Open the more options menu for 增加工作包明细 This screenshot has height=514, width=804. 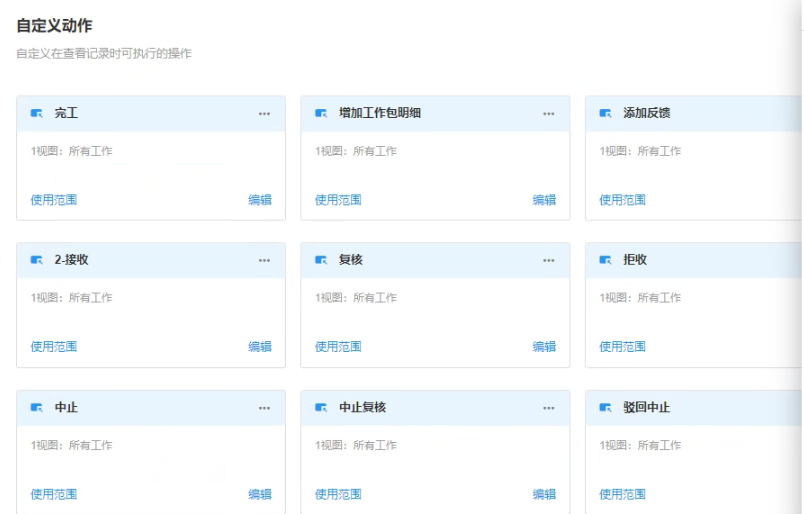coord(549,114)
